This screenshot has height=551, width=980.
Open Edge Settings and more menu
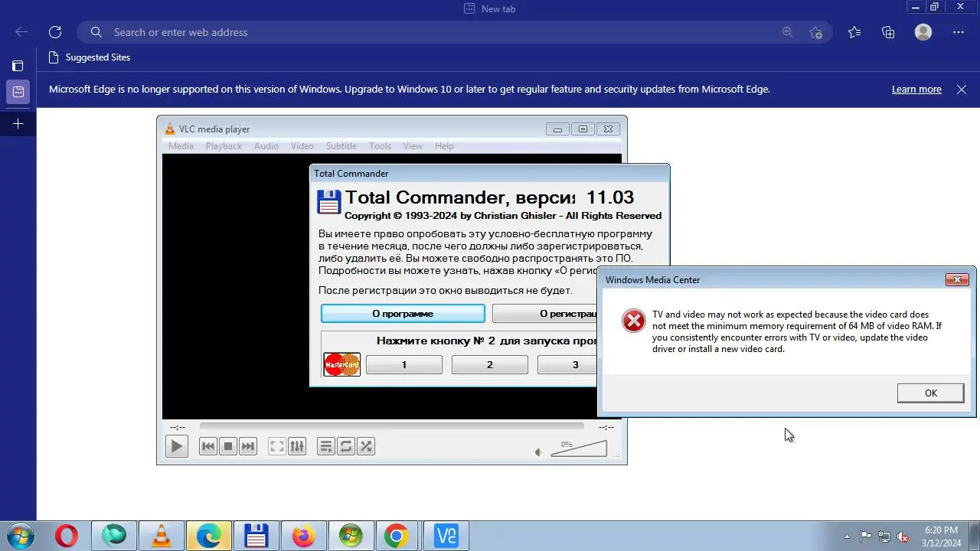(959, 32)
